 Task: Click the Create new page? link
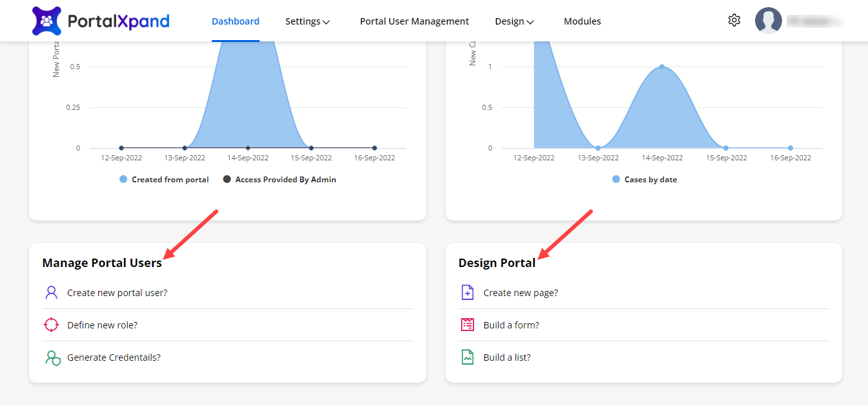[x=521, y=293]
